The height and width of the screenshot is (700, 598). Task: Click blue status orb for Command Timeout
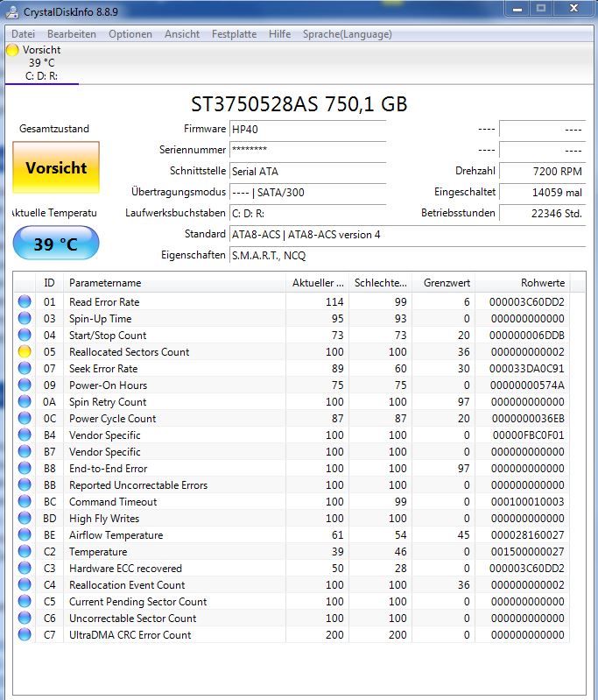click(x=25, y=501)
